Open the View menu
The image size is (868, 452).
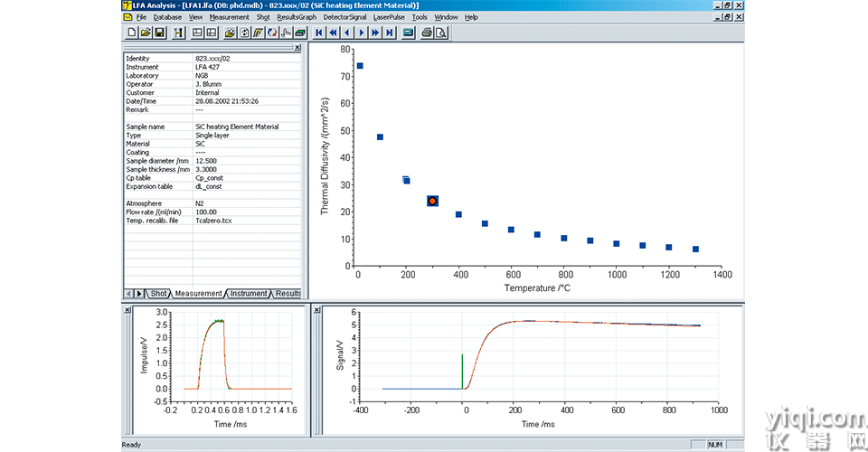tap(195, 17)
